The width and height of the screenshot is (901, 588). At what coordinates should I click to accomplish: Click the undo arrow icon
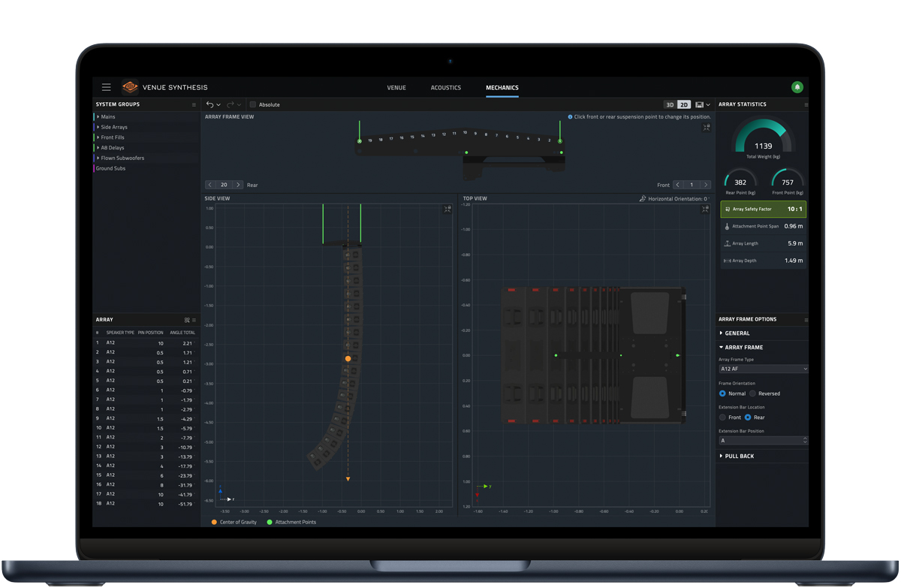pyautogui.click(x=210, y=104)
